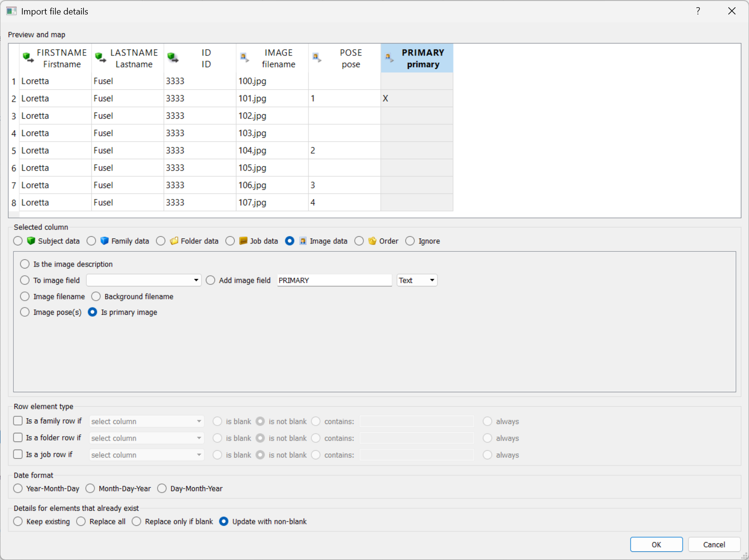The height and width of the screenshot is (560, 749).
Task: Click the family row contains text field
Action: (x=417, y=421)
